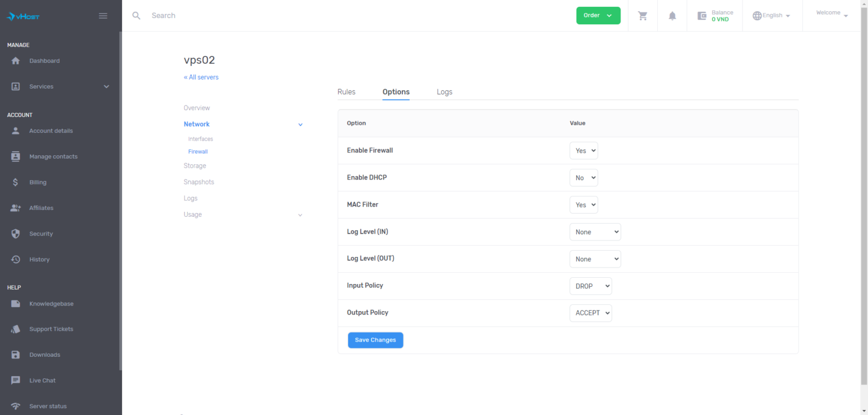
Task: Open the notifications bell
Action: (x=672, y=16)
